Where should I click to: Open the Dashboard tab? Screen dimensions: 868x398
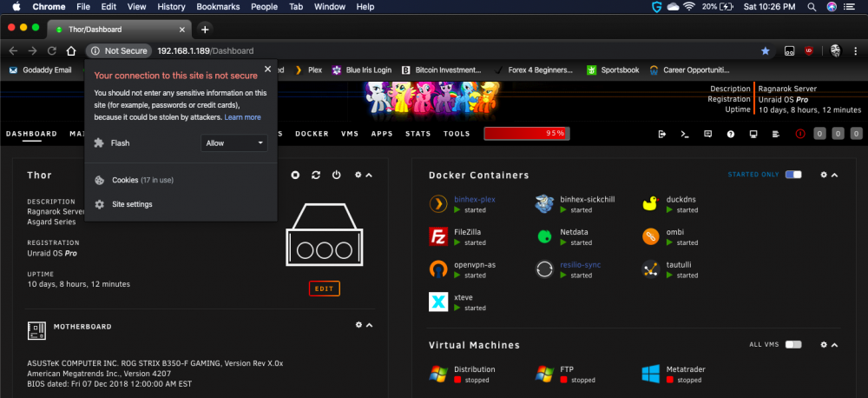tap(31, 134)
